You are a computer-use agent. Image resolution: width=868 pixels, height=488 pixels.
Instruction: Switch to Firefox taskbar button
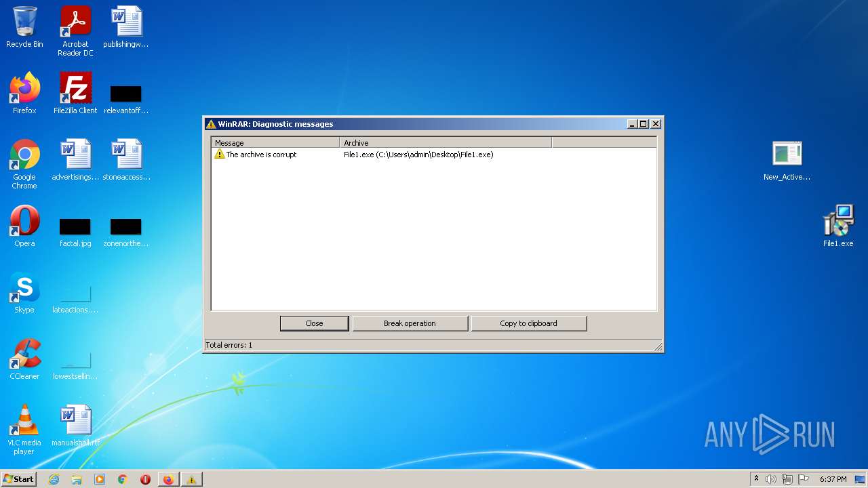(168, 479)
